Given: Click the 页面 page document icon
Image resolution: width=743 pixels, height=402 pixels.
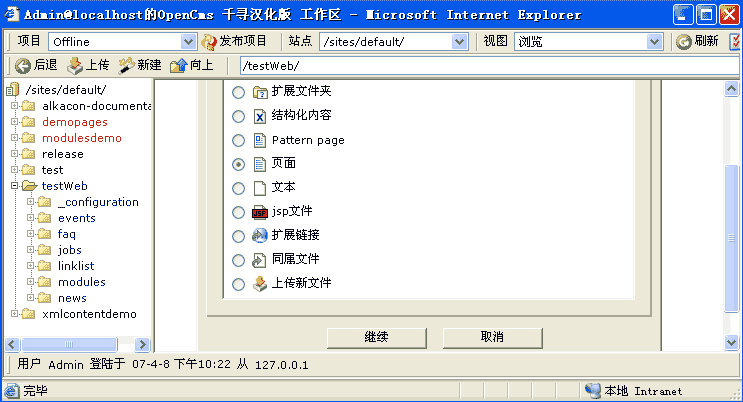Looking at the screenshot, I should pyautogui.click(x=260, y=164).
